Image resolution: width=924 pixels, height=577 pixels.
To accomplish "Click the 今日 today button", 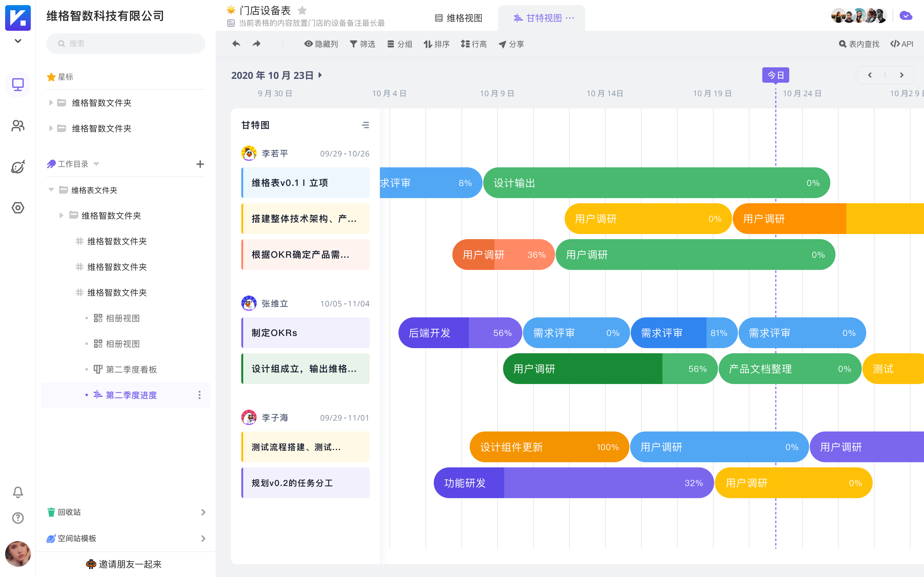I will click(775, 75).
